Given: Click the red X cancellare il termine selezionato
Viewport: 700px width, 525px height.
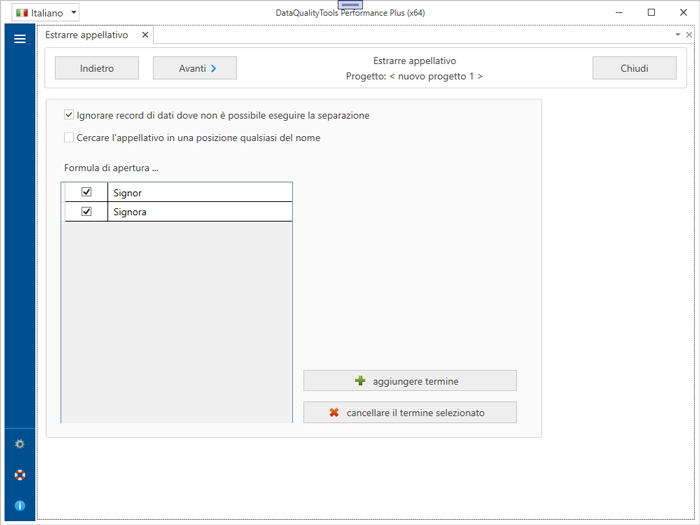Looking at the screenshot, I should pos(410,413).
